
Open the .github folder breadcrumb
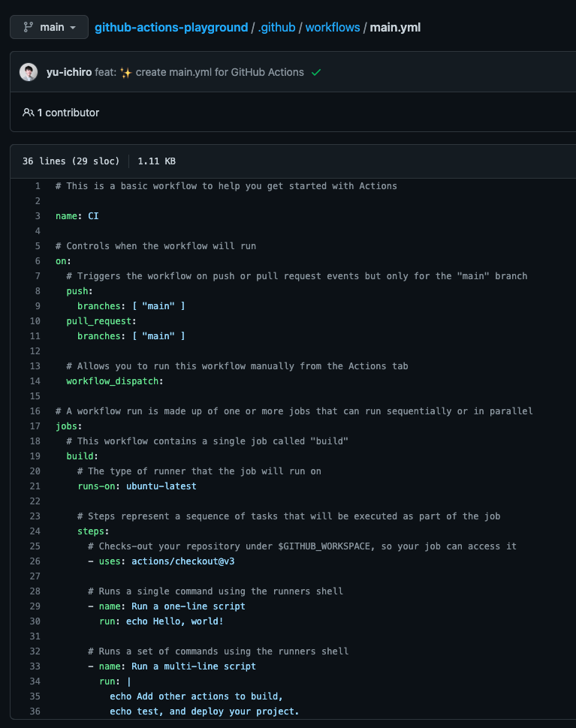point(276,27)
